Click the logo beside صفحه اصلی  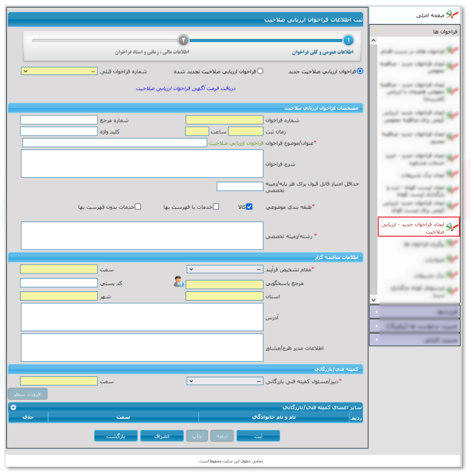pyautogui.click(x=452, y=14)
